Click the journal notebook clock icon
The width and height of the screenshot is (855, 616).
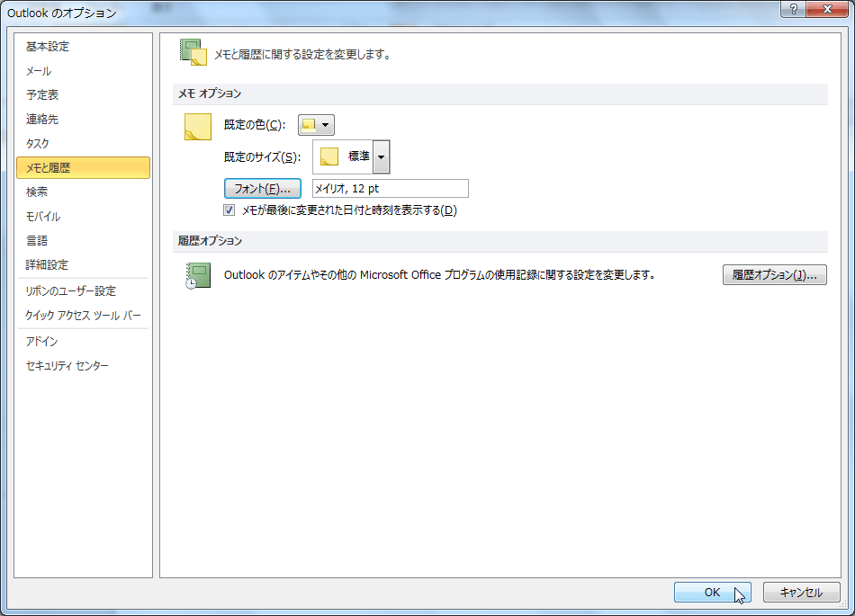pyautogui.click(x=198, y=275)
